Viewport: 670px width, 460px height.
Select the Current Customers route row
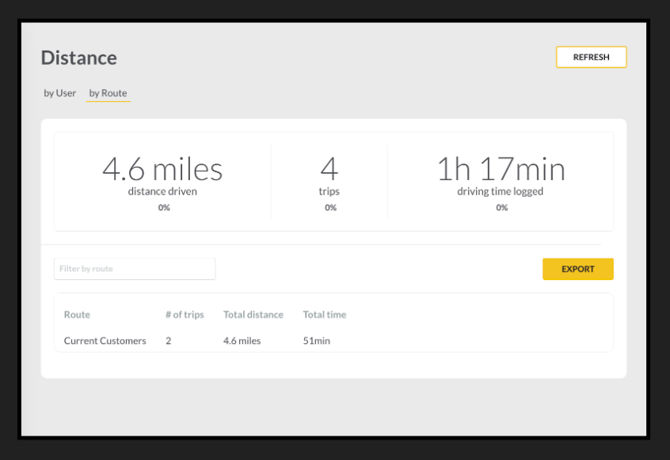333,341
